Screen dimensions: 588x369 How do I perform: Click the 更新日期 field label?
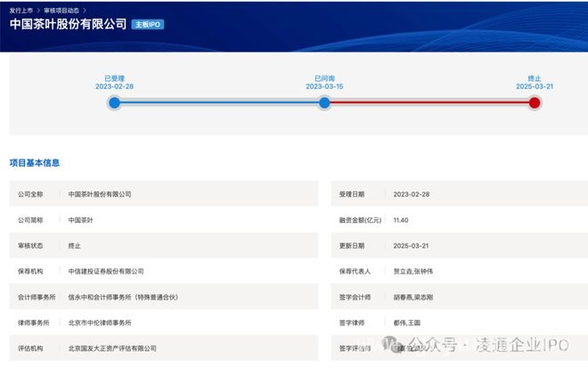point(352,246)
